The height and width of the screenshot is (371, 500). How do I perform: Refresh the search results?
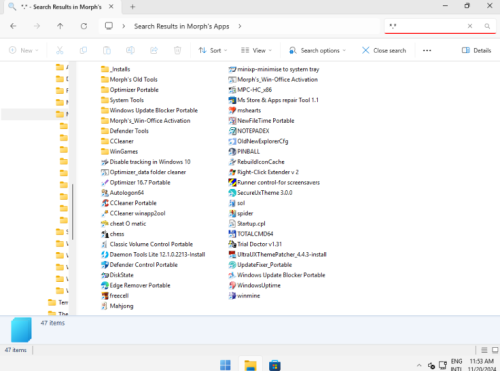click(x=84, y=26)
